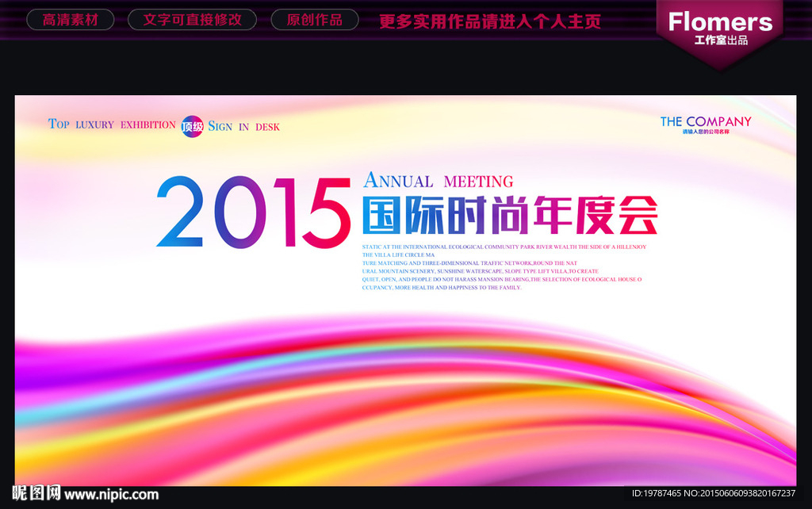Click the large 2015 number
Screen dimensions: 812x509
254,212
